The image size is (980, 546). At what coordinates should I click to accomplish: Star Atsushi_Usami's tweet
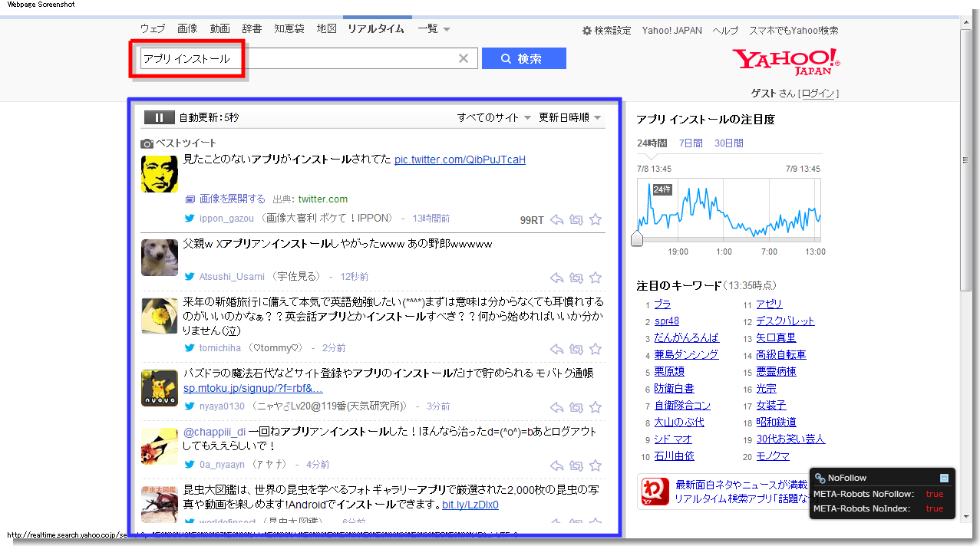click(596, 278)
